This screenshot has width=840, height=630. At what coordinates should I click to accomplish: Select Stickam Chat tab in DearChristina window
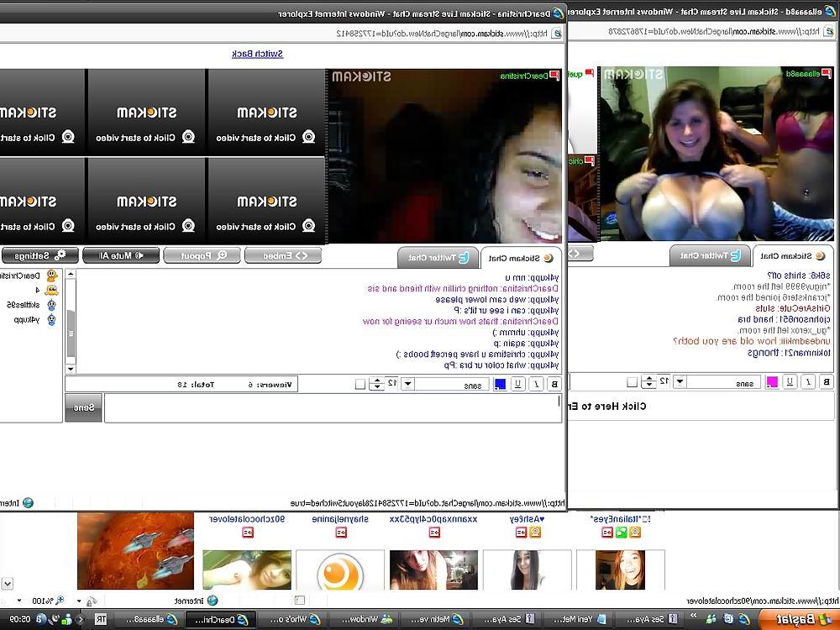point(520,258)
